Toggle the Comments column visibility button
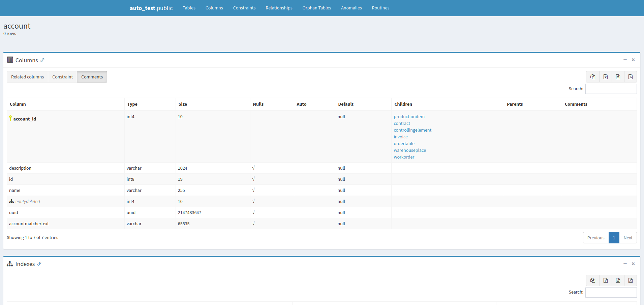This screenshot has width=644, height=305. [92, 77]
